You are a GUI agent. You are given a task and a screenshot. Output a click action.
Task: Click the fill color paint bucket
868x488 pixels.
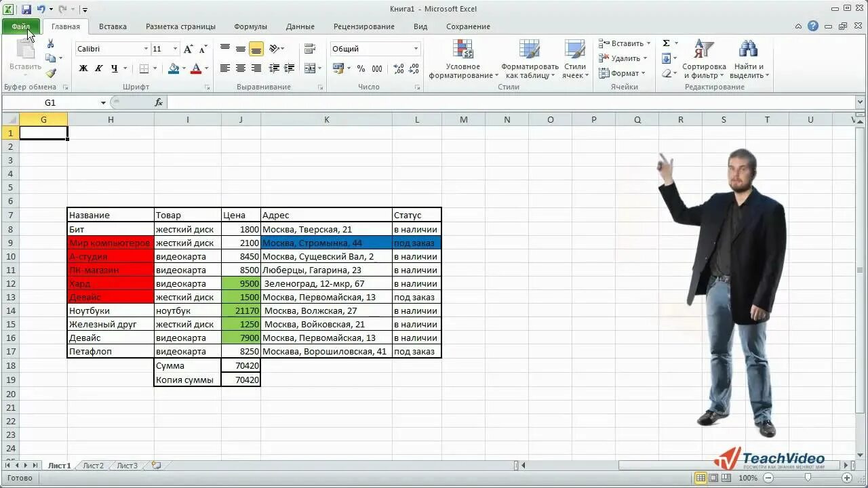tap(174, 68)
